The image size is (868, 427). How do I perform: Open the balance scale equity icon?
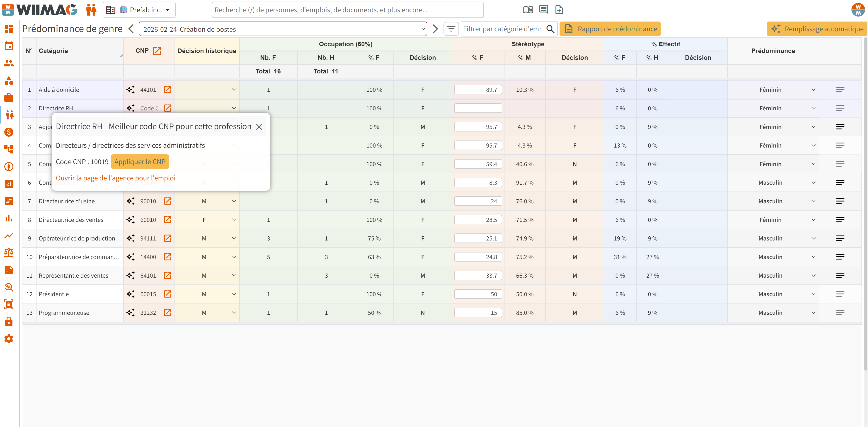click(x=9, y=252)
